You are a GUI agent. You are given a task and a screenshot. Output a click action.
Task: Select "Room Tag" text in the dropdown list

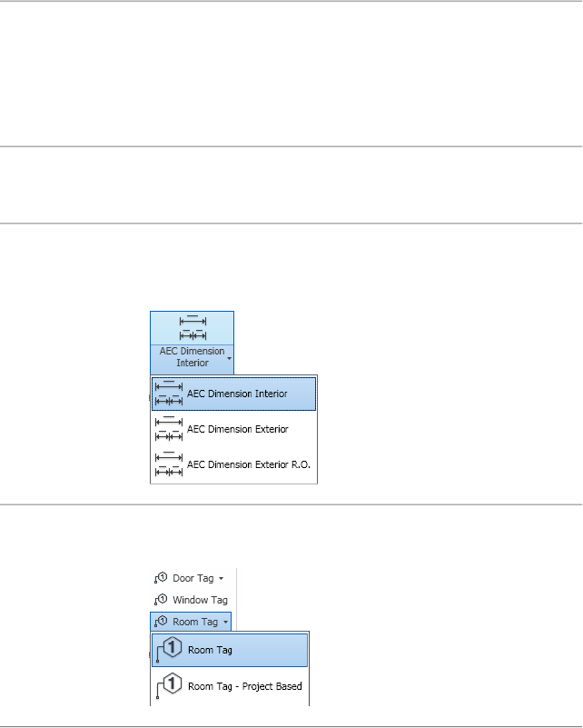(x=211, y=651)
